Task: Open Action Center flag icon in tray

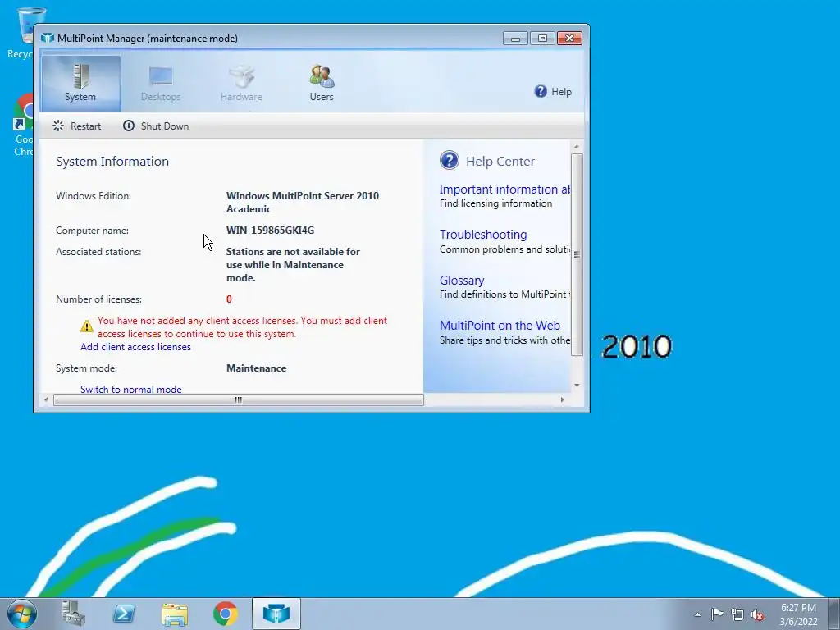Action: point(717,614)
